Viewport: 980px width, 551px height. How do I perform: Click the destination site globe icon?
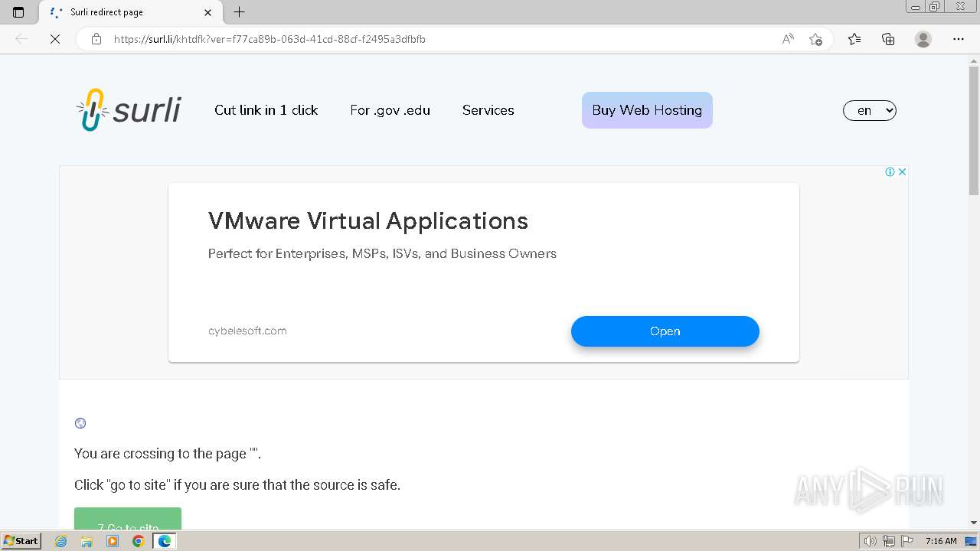coord(80,423)
